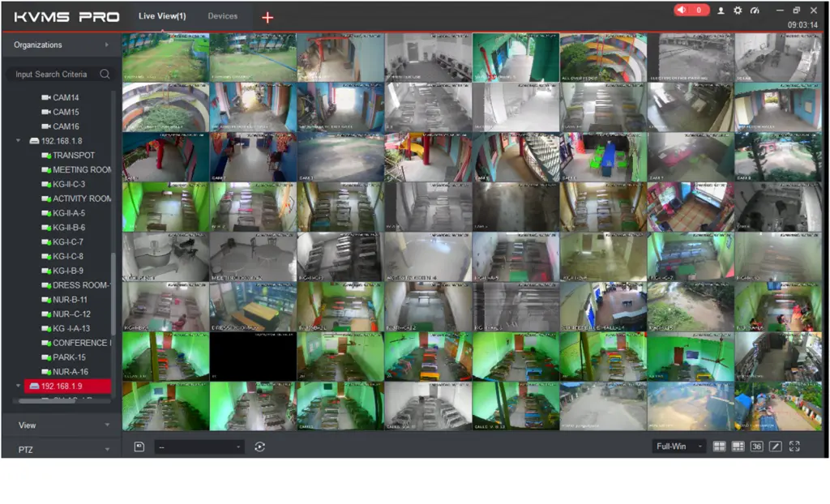Select the 36-window layout
This screenshot has height=504, width=830.
756,446
